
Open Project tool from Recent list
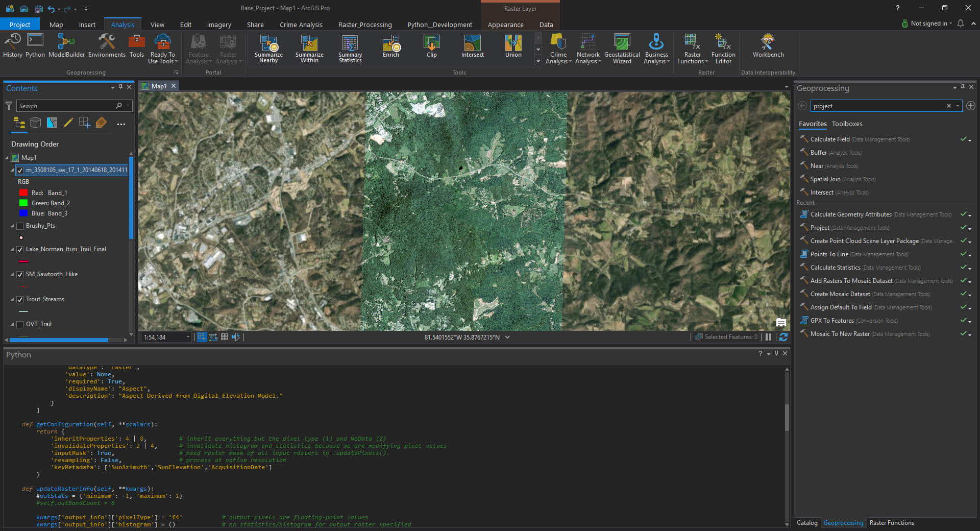(820, 228)
